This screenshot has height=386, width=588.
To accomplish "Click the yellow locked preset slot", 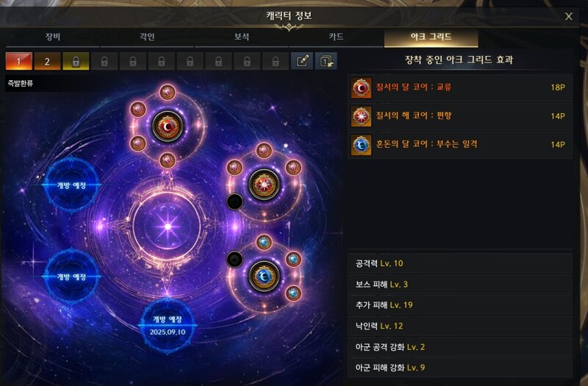I will pyautogui.click(x=76, y=61).
